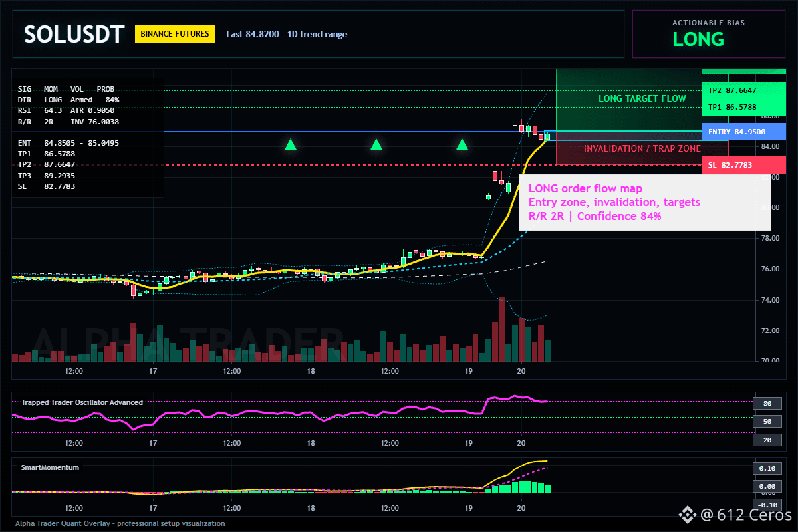Click the R/R 2R INV 76.0038 row
This screenshot has height=532, width=798.
coord(68,122)
